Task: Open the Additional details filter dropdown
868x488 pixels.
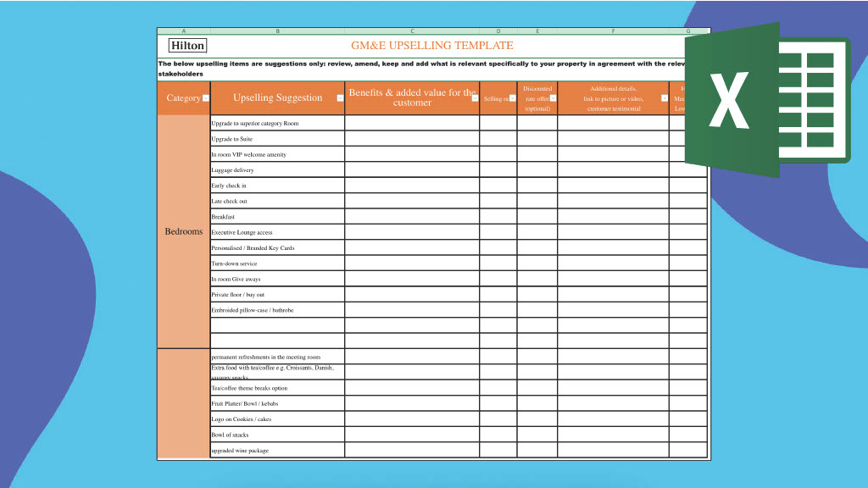Action: (665, 98)
